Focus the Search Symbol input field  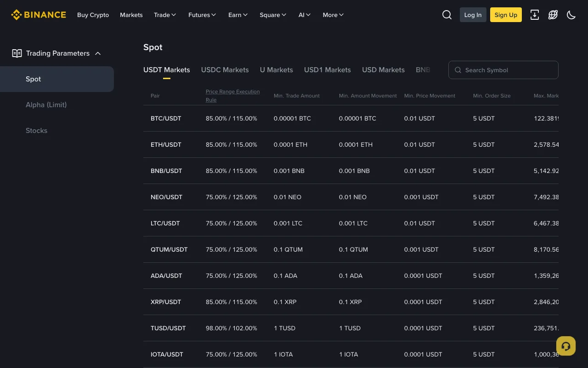click(503, 70)
